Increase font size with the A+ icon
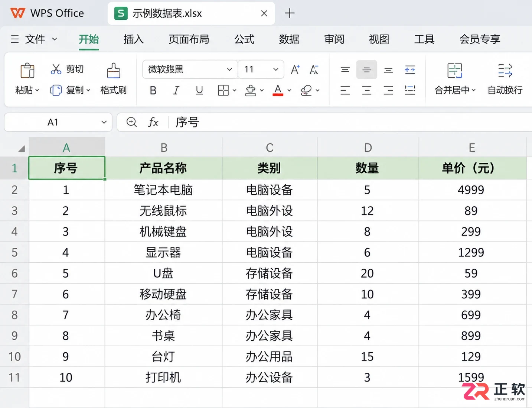 pos(295,69)
